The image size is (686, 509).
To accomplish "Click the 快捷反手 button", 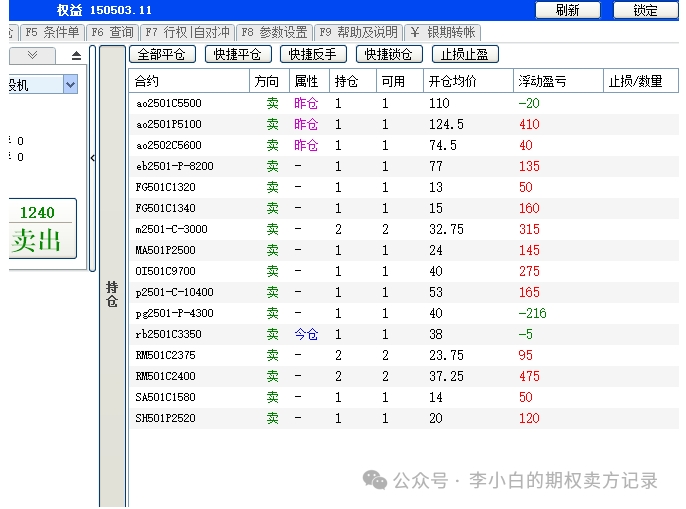I will click(313, 54).
